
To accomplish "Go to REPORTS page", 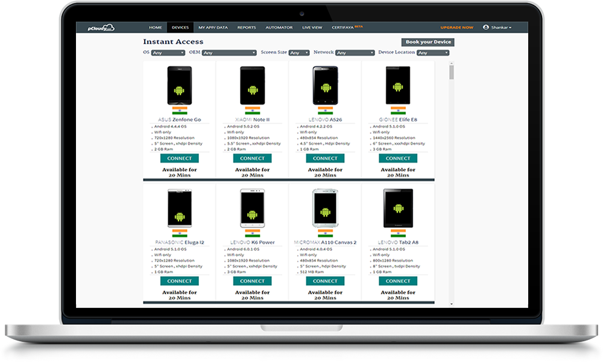I will coord(247,28).
